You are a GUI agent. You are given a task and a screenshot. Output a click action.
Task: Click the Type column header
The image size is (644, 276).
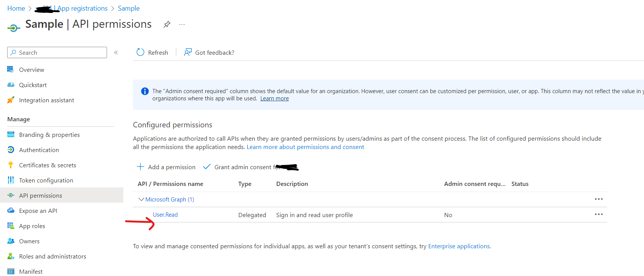click(x=245, y=184)
